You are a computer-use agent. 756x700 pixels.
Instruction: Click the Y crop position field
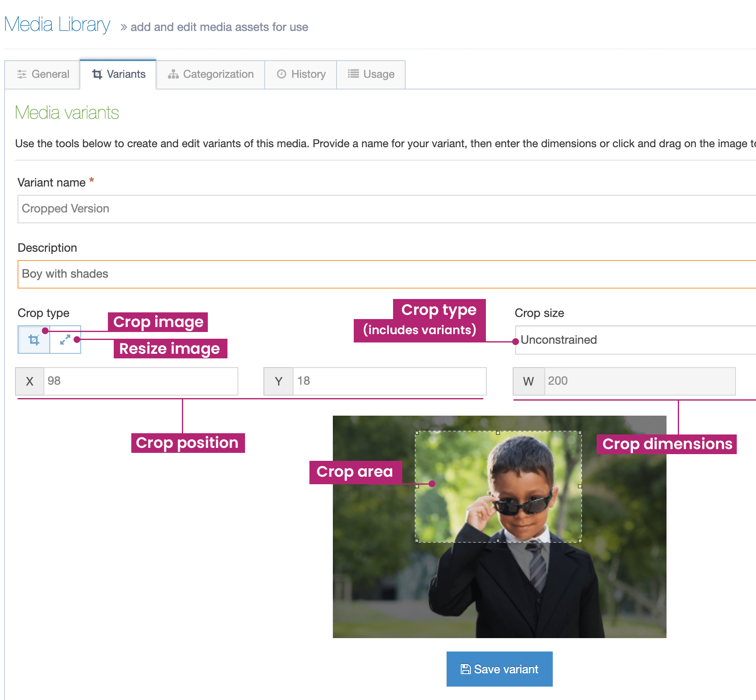click(389, 381)
